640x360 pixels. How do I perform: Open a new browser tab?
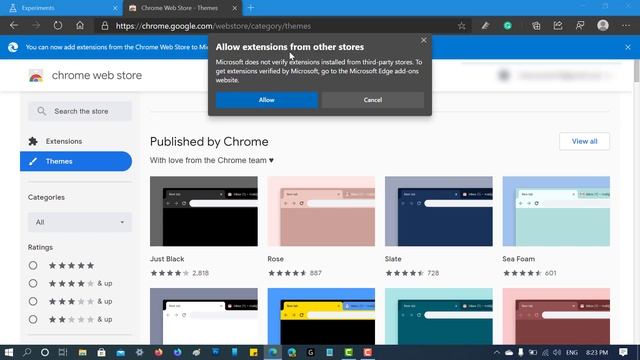(x=251, y=8)
